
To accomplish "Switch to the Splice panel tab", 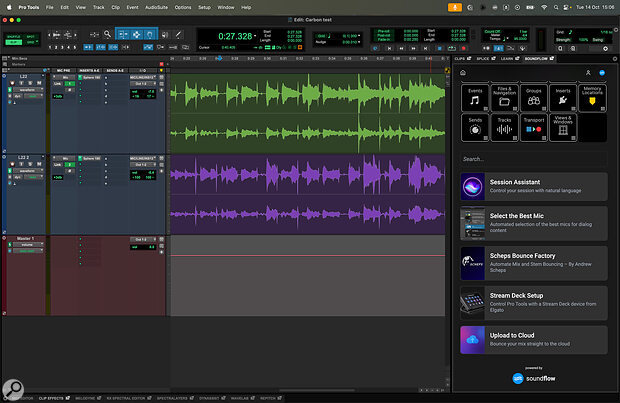I will click(486, 59).
